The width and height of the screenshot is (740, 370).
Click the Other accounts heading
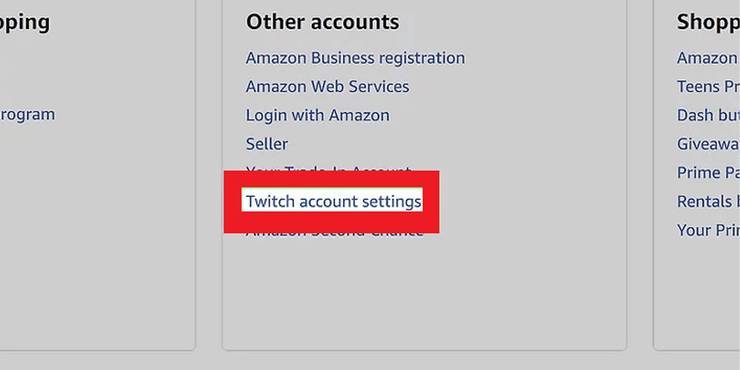pos(322,22)
